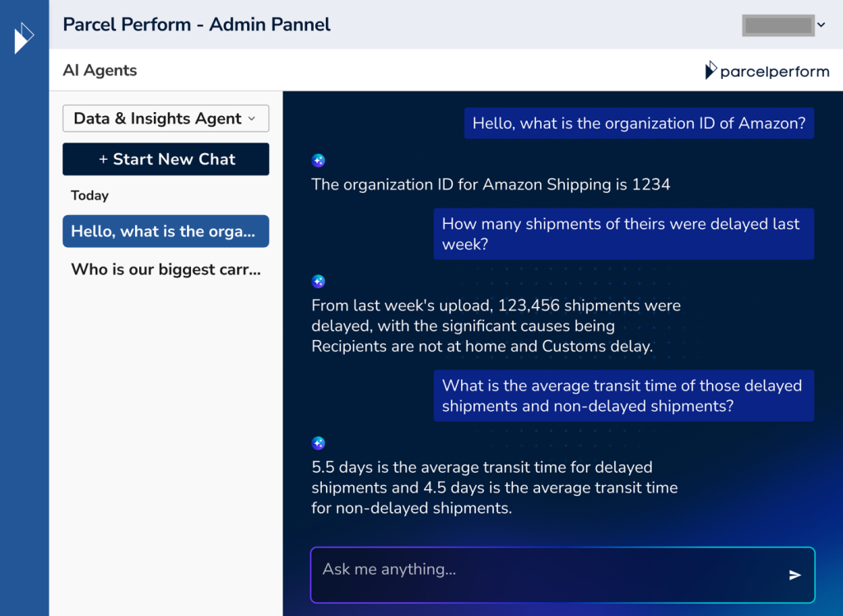Click the "Parcel Perform - Admin Pannel" title

pyautogui.click(x=197, y=25)
